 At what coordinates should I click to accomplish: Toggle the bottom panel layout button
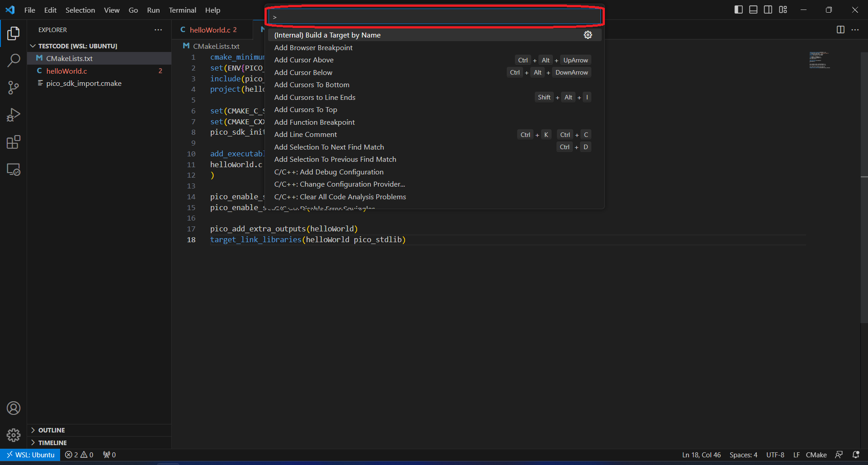click(753, 9)
